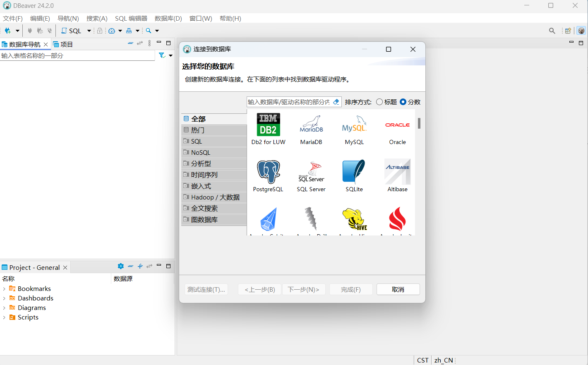
Task: Open the dashboard gauge icon
Action: 112,31
